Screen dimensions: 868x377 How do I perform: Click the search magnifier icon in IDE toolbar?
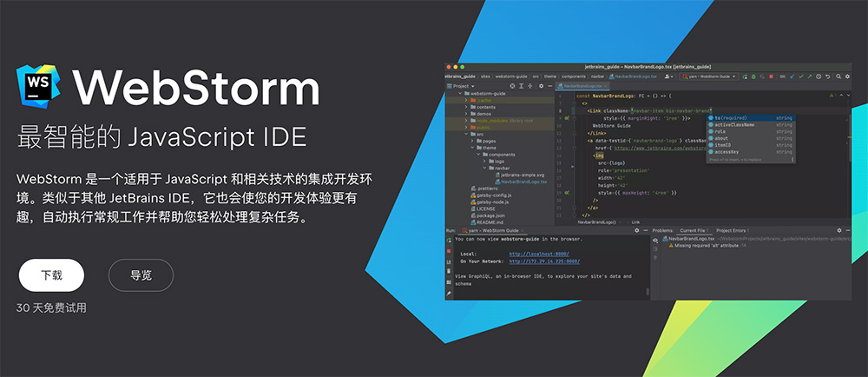(838, 76)
